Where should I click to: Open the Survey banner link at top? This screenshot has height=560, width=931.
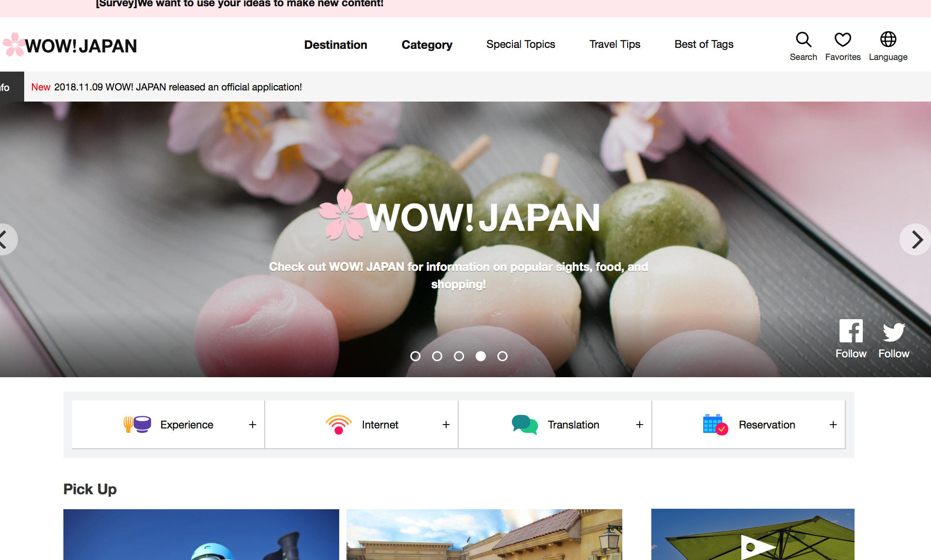coord(240,4)
